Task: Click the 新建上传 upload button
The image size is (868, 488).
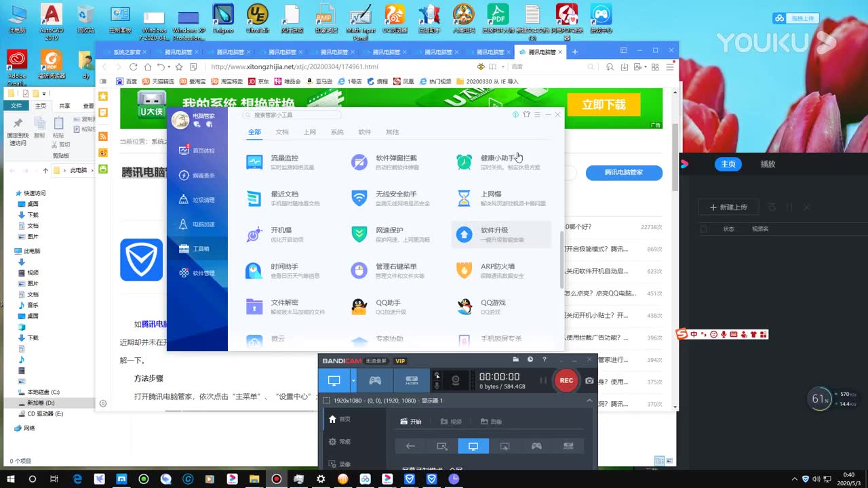Action: (x=728, y=207)
